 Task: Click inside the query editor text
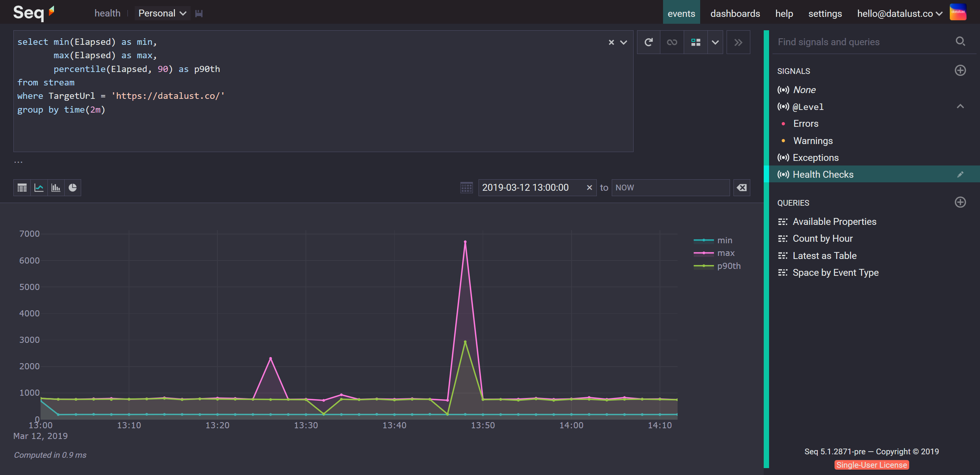tap(323, 91)
